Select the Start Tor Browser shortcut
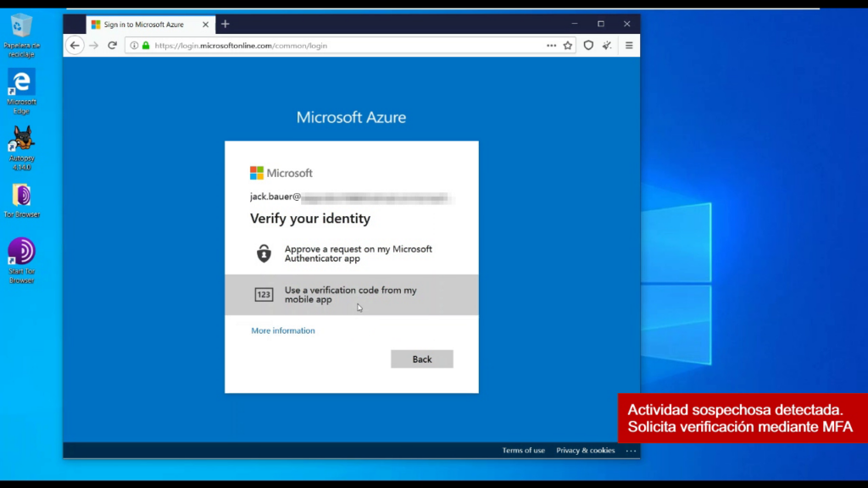The image size is (868, 488). pyautogui.click(x=21, y=261)
